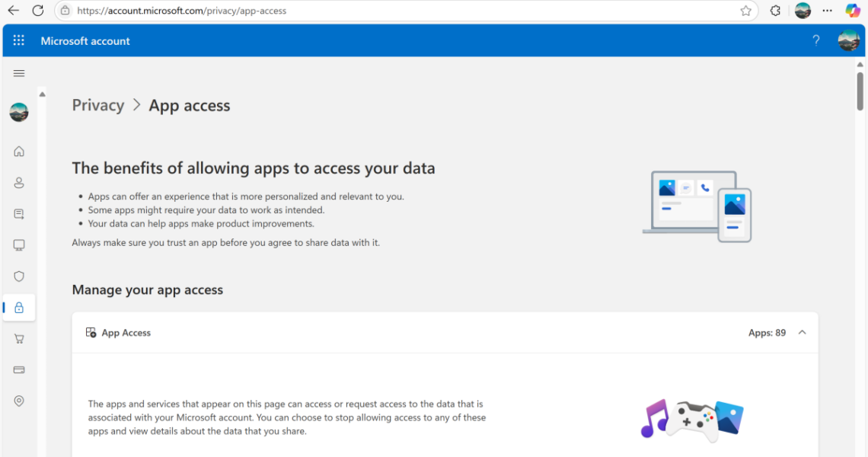Click the page vertical scrollbar thumb
The height and width of the screenshot is (457, 868).
tap(860, 90)
